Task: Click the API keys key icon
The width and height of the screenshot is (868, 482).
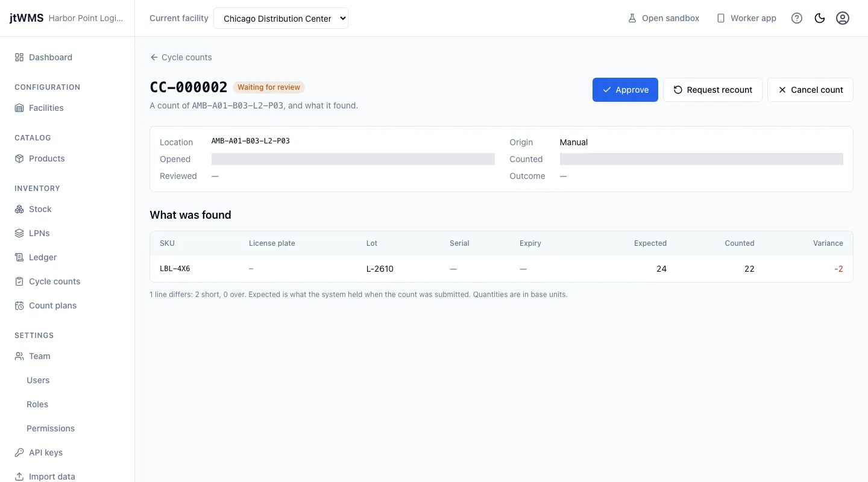Action: pos(19,452)
